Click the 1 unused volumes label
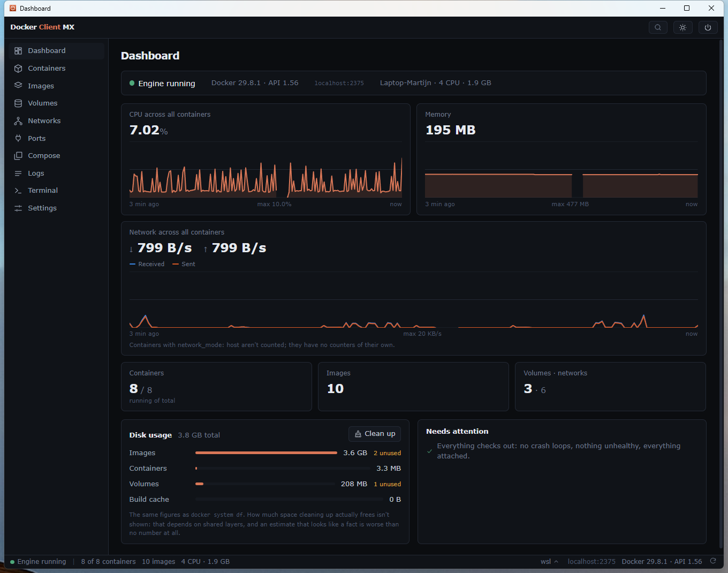 pyautogui.click(x=387, y=484)
